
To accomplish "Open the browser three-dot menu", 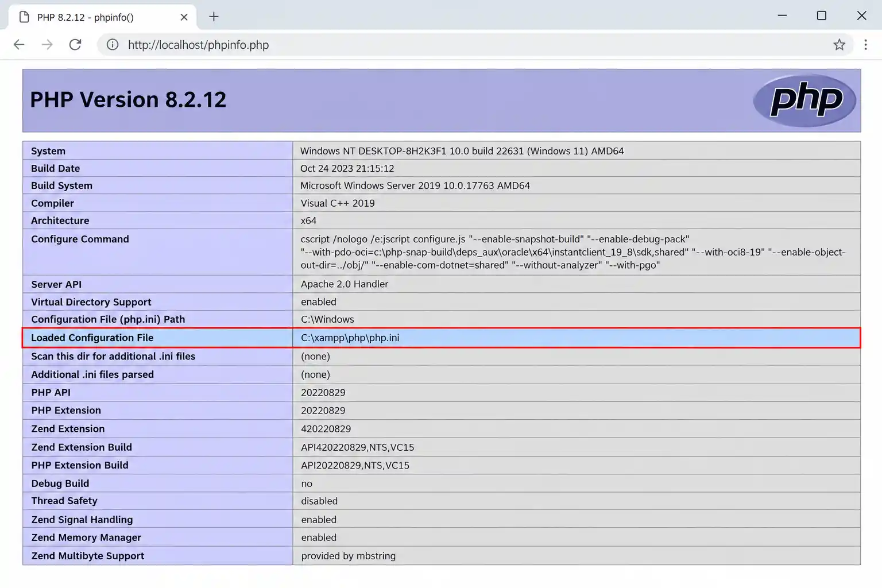I will point(866,45).
